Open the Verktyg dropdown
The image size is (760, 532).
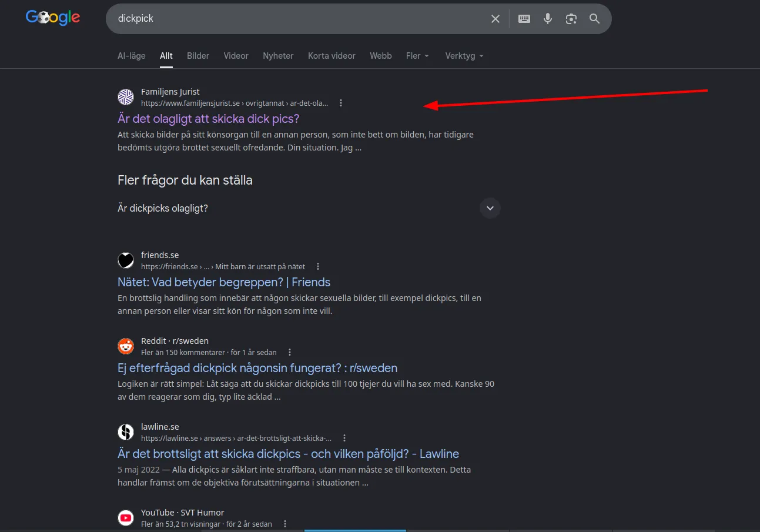(x=464, y=56)
